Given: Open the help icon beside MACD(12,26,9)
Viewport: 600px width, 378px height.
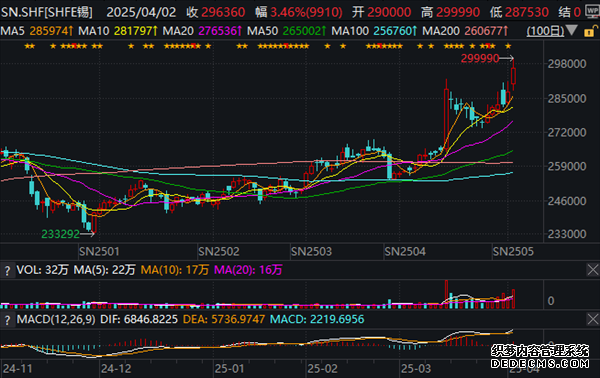Looking at the screenshot, I should point(7,319).
